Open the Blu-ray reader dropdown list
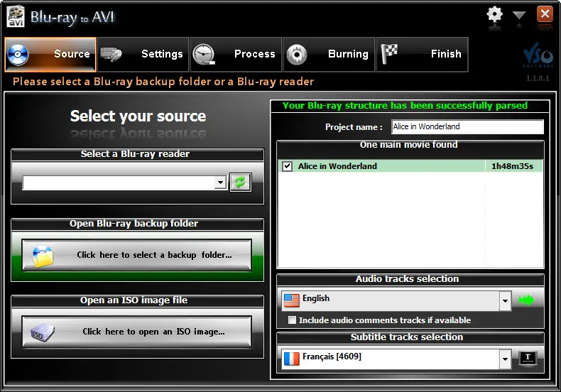This screenshot has width=561, height=392. 220,183
